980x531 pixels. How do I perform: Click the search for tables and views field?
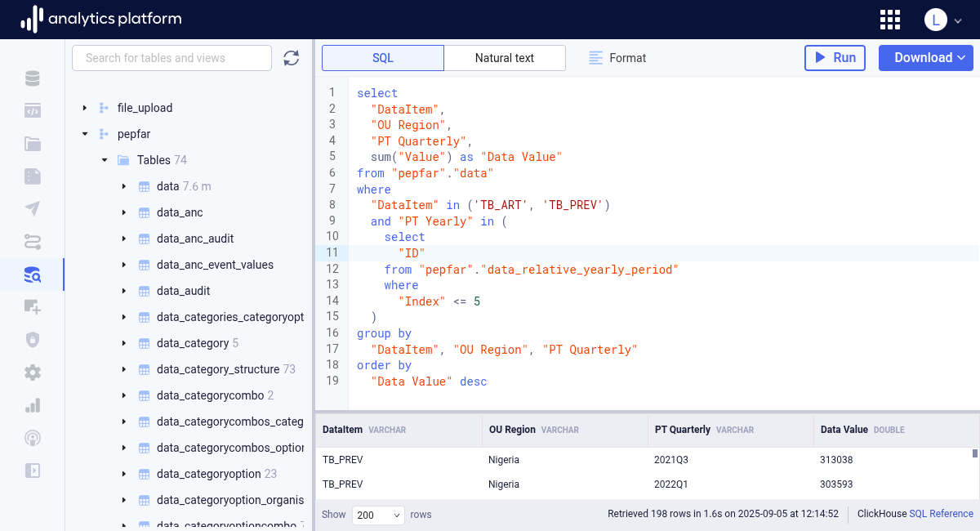(171, 58)
